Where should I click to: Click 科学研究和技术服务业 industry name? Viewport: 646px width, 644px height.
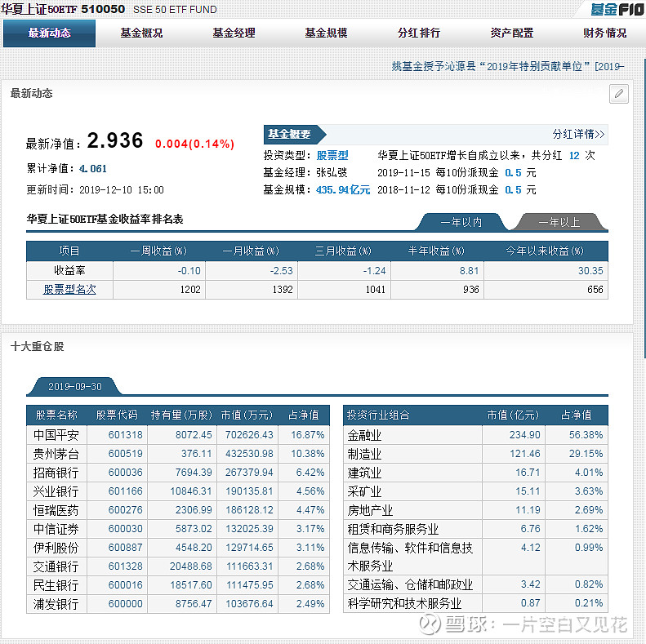404,604
